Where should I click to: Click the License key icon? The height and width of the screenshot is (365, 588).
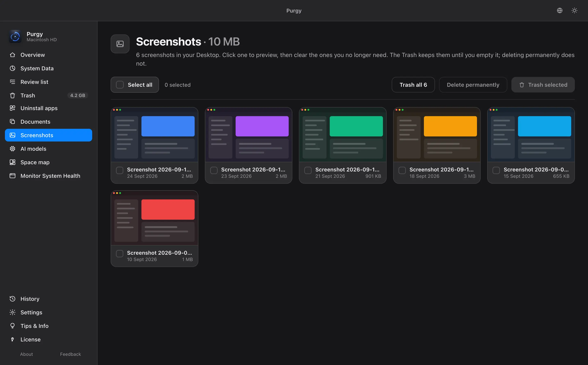pyautogui.click(x=12, y=339)
